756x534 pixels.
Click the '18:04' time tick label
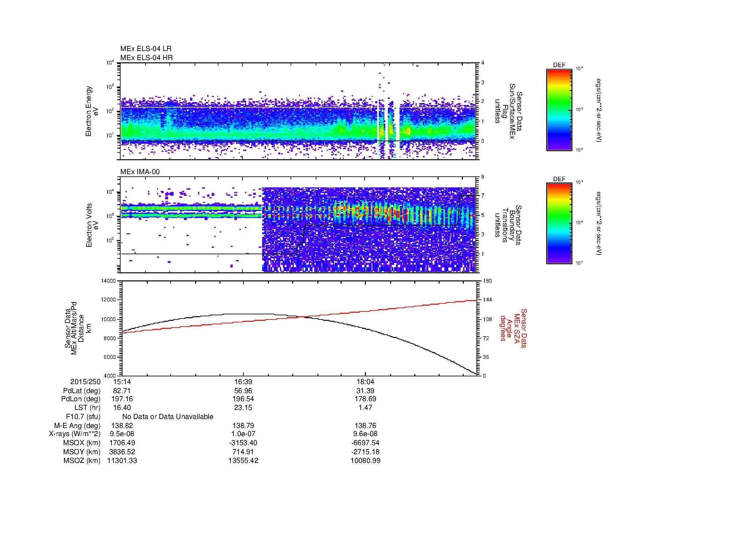click(x=366, y=382)
